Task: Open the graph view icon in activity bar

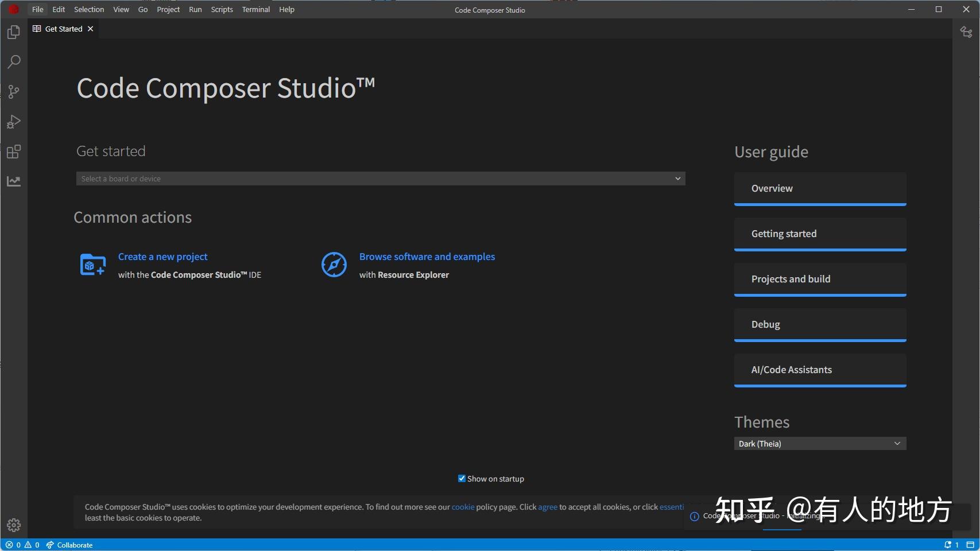Action: (14, 181)
